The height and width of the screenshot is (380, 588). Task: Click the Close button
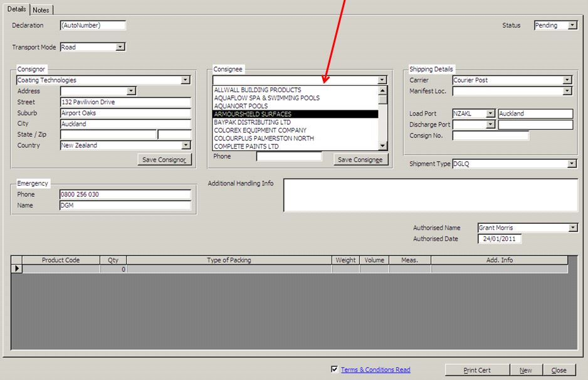[559, 370]
